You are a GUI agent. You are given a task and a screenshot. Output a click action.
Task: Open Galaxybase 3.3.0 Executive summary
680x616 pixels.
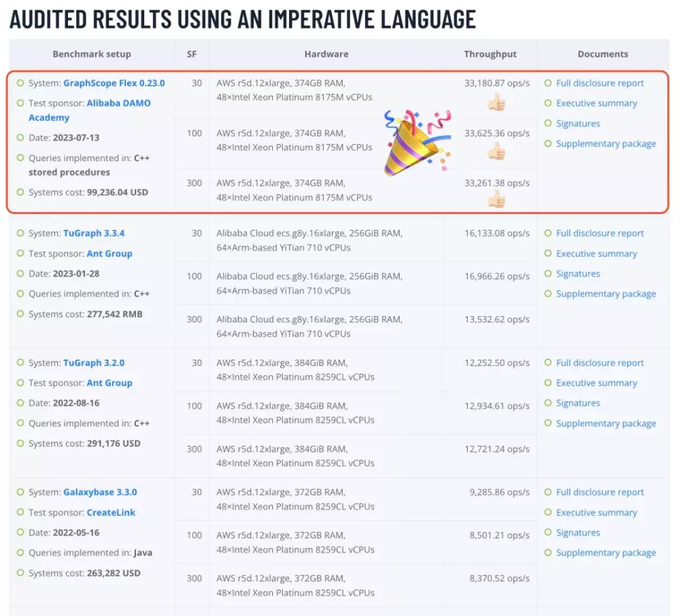coord(596,513)
